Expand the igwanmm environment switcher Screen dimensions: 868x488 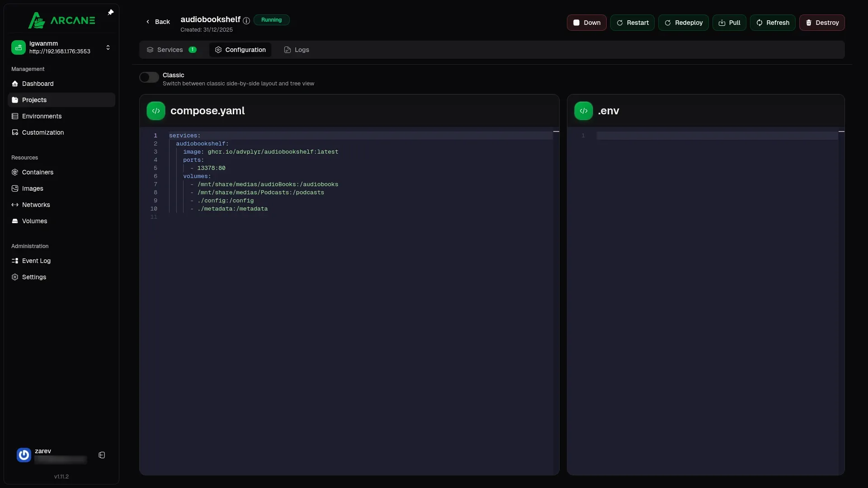pyautogui.click(x=108, y=47)
